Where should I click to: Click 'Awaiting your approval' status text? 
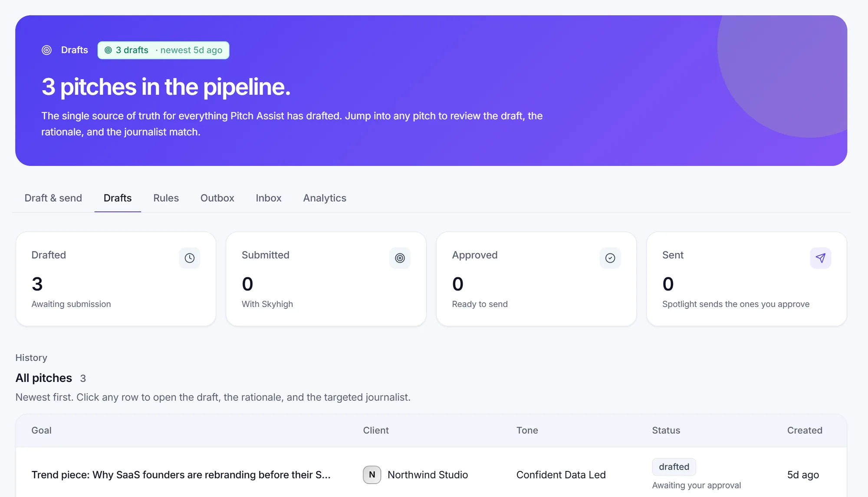click(x=697, y=485)
